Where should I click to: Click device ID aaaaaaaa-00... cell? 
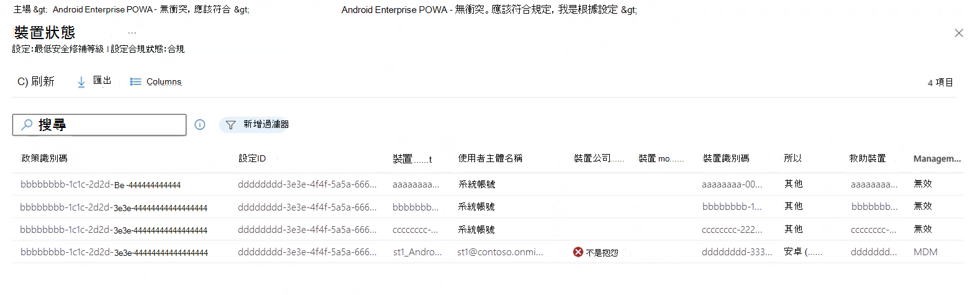click(x=732, y=184)
